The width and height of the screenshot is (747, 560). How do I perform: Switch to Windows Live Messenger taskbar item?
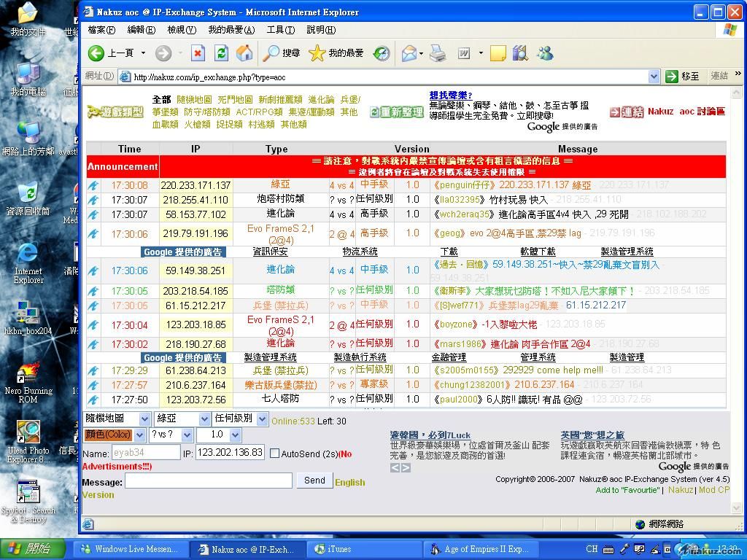click(x=130, y=549)
